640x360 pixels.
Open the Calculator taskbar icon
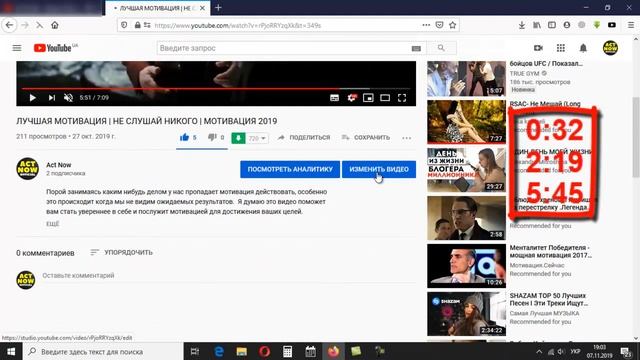pos(287,351)
